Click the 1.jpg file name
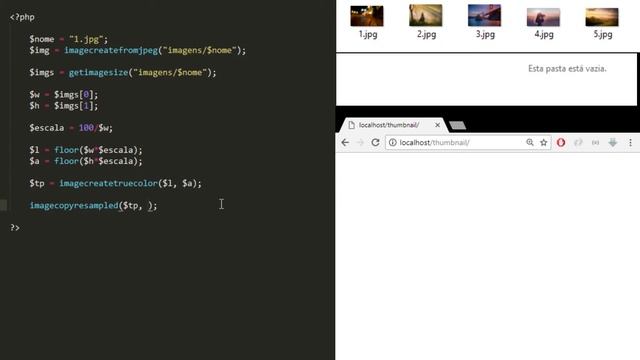 (x=368, y=35)
